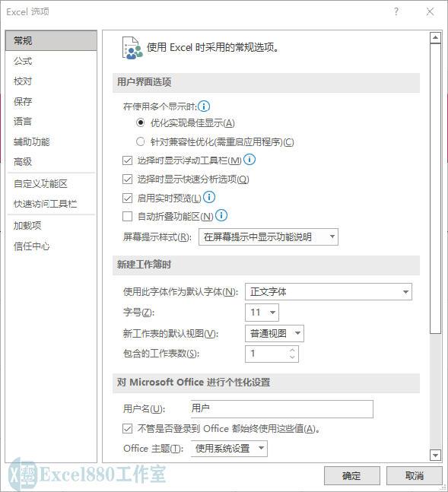
Task: Expand default font 正文字体 dropdown
Action: pos(329,292)
